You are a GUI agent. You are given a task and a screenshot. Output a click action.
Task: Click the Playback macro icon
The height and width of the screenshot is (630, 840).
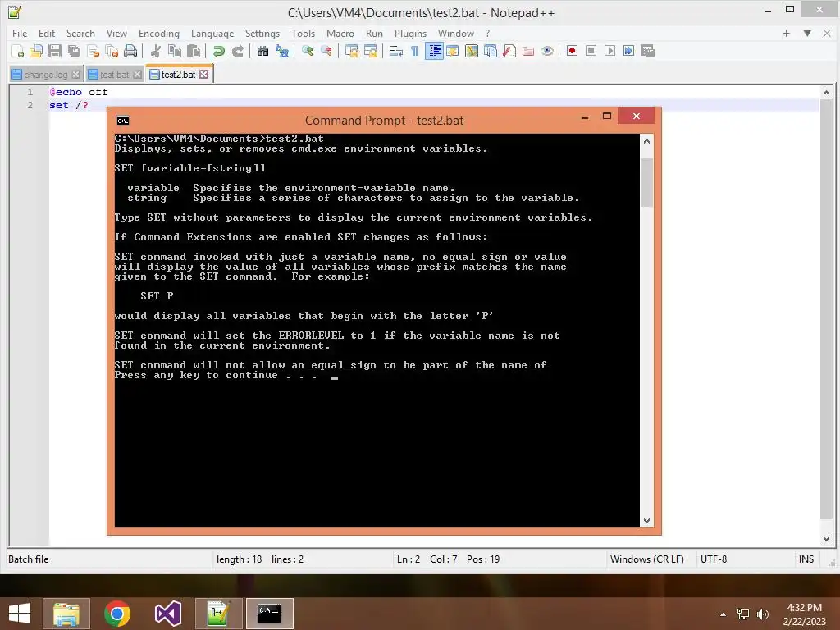tap(609, 51)
